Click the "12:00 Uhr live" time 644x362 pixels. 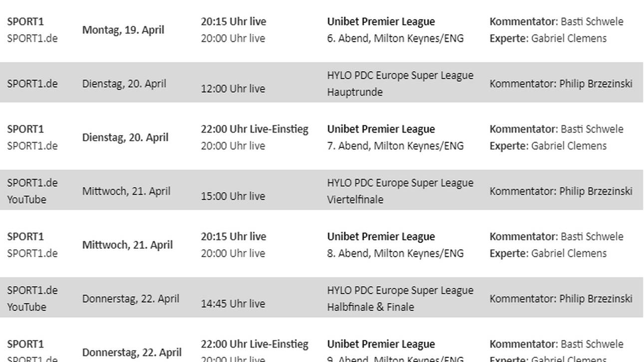(x=233, y=89)
